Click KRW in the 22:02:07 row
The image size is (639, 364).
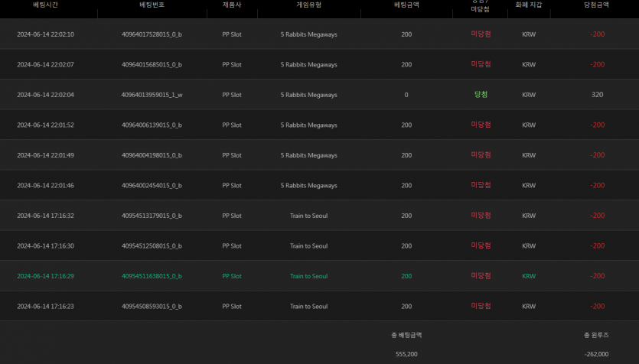[529, 65]
